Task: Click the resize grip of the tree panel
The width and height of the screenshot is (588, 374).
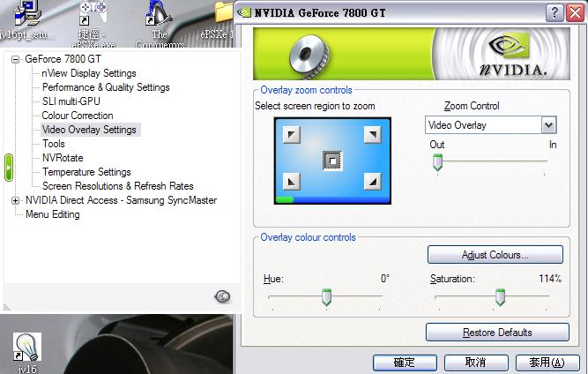Action: point(7,307)
